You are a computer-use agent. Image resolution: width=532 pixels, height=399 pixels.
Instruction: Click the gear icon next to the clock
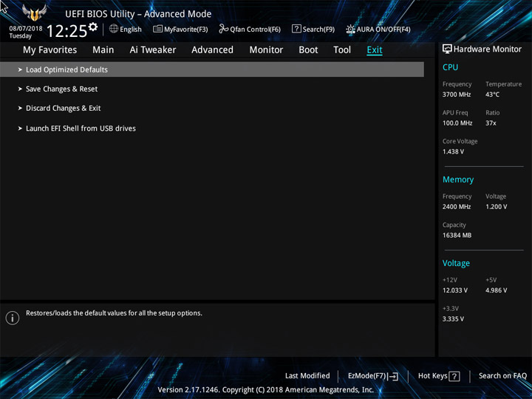(x=92, y=27)
